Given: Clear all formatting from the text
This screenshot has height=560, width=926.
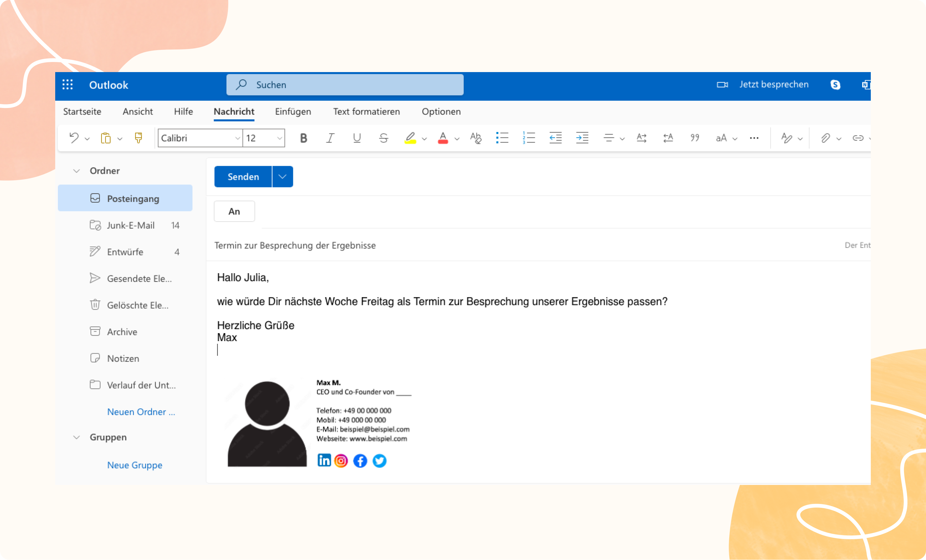Looking at the screenshot, I should pyautogui.click(x=475, y=138).
